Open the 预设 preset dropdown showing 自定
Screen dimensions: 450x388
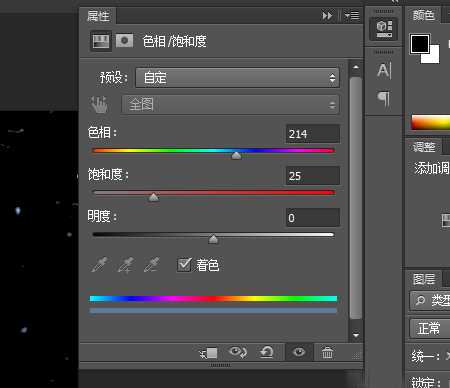click(x=237, y=78)
